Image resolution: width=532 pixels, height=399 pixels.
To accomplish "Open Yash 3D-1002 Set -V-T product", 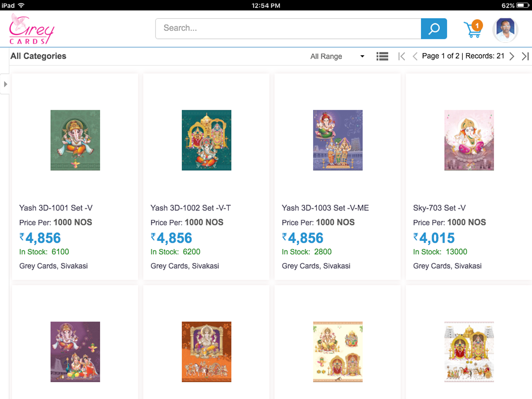I will (190, 208).
